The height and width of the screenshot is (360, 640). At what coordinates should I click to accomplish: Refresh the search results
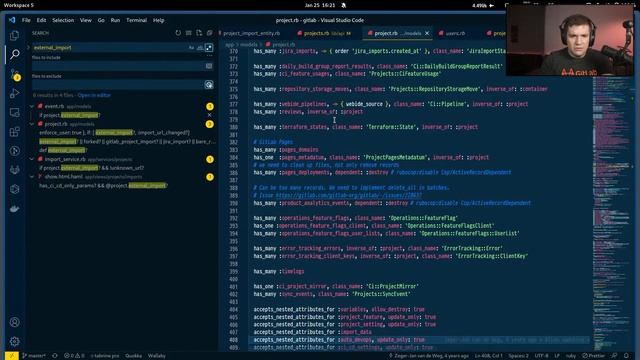[178, 33]
